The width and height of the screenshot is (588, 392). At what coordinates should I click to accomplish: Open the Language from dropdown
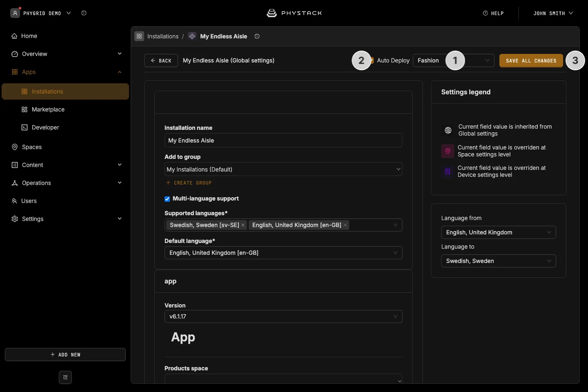coord(499,232)
